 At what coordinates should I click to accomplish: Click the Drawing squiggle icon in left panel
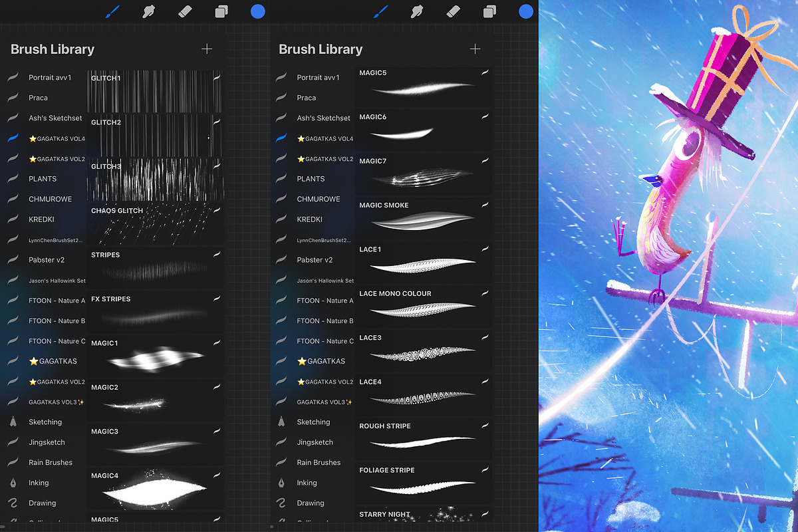[13, 503]
